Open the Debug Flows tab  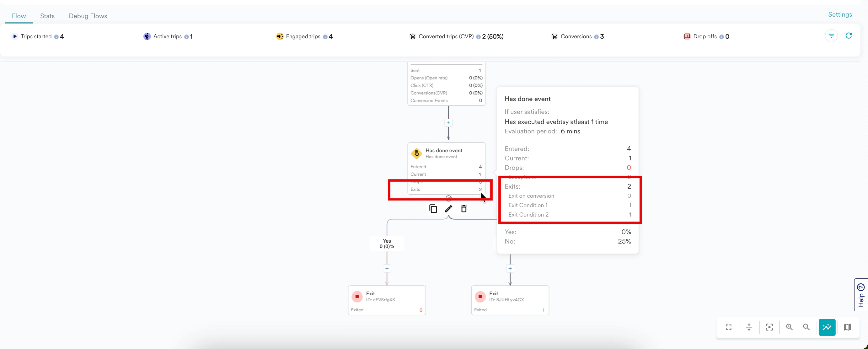pos(88,16)
